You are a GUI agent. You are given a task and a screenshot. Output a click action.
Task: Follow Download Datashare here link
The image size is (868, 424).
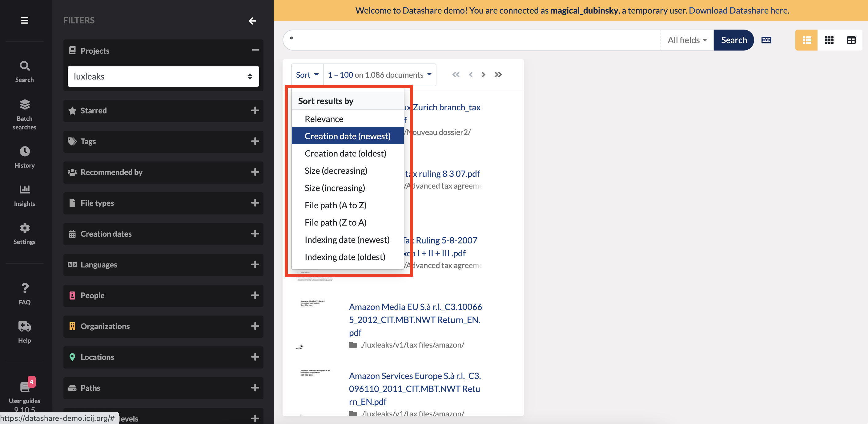pos(738,10)
